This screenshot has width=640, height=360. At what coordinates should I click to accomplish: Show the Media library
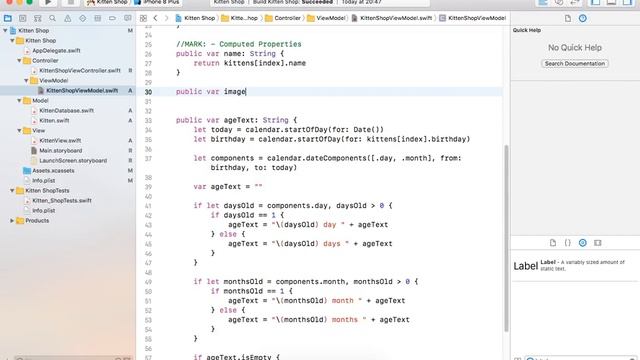coord(598,242)
